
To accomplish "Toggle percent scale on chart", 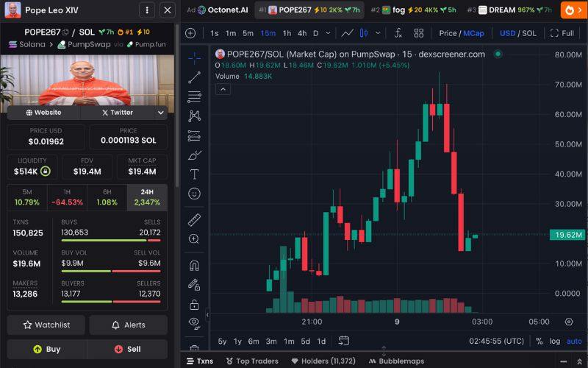I will click(539, 341).
